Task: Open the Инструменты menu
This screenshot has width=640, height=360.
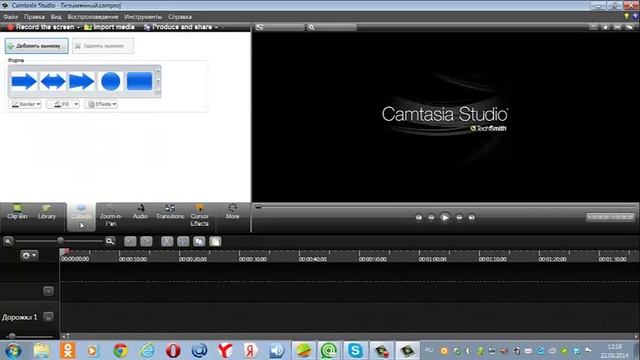Action: pyautogui.click(x=143, y=17)
